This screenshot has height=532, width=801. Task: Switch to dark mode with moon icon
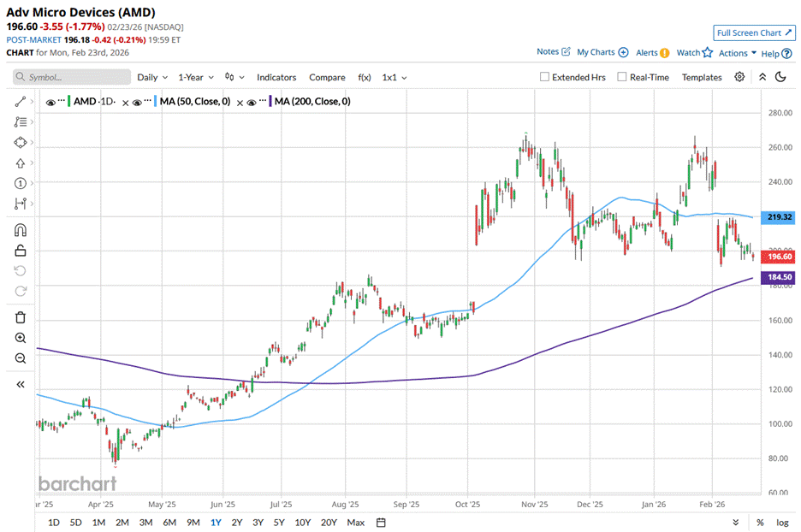point(780,77)
